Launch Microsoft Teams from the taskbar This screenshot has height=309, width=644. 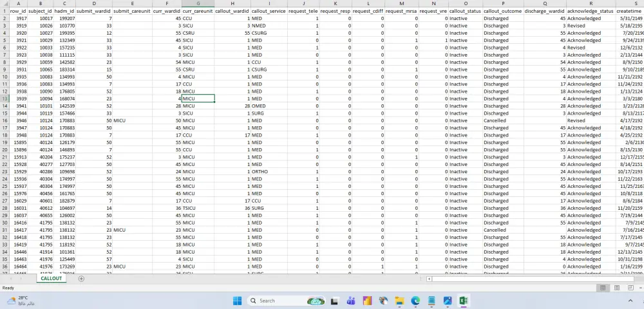351,301
